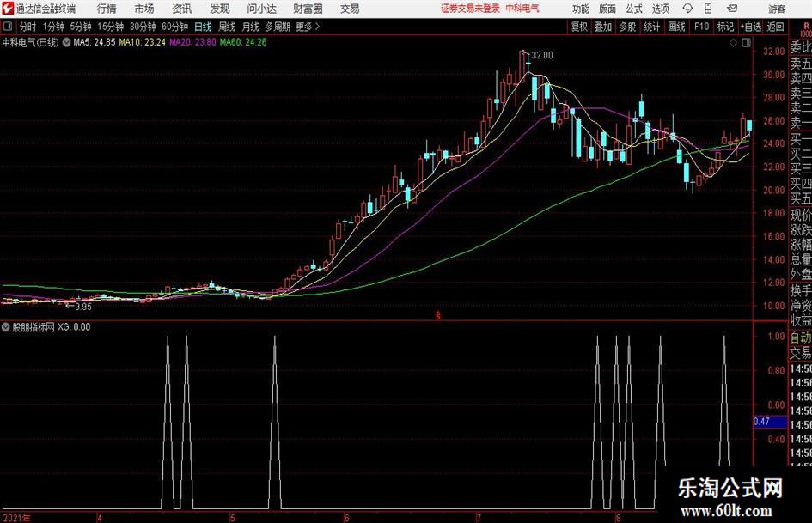This screenshot has height=523, width=812.
Task: Click 证券交易未登录 login link
Action: (x=470, y=9)
